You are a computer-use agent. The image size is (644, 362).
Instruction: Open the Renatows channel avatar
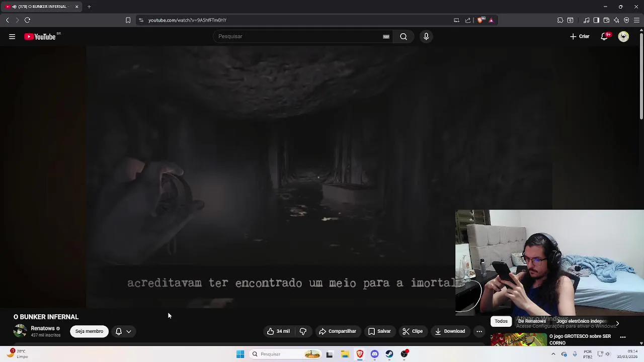(20, 331)
